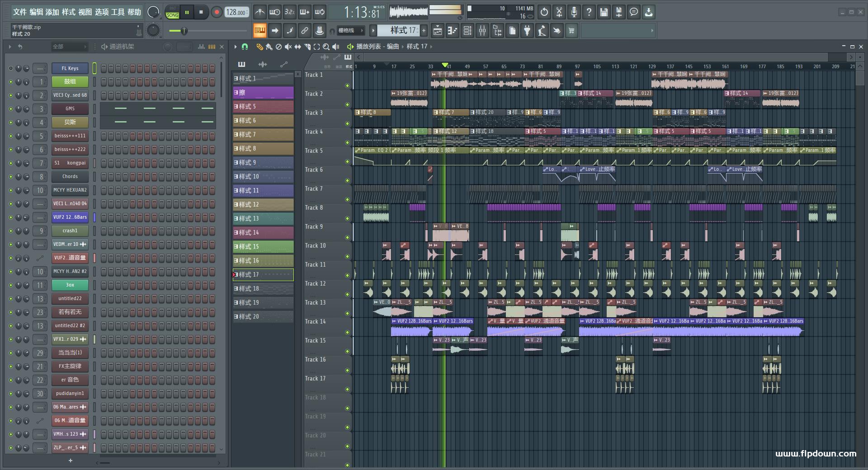The height and width of the screenshot is (470, 868).
Task: Toggle typing keyboard to piano button
Action: tap(259, 31)
